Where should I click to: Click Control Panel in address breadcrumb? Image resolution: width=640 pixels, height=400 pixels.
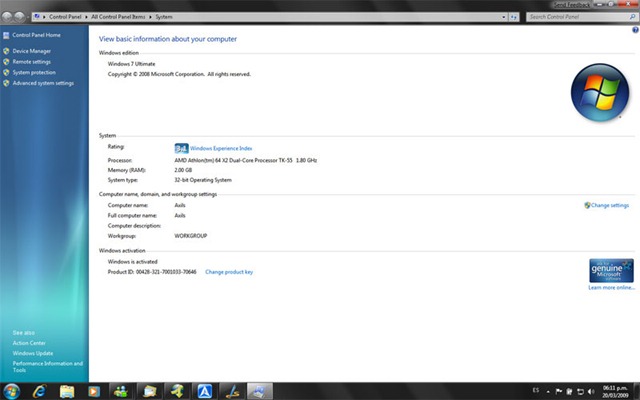click(65, 17)
